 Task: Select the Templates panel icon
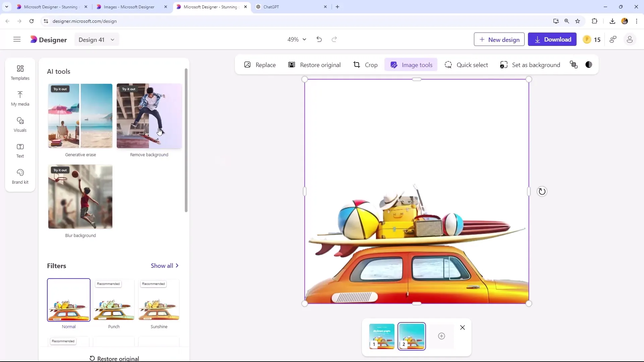(x=20, y=72)
